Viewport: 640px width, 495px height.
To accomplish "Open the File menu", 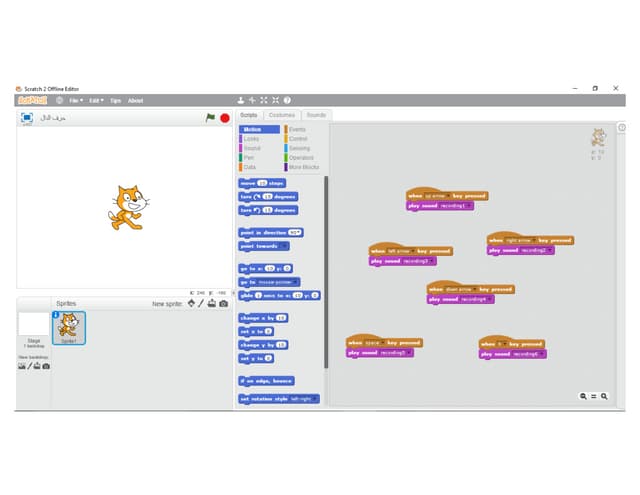I will coord(75,100).
